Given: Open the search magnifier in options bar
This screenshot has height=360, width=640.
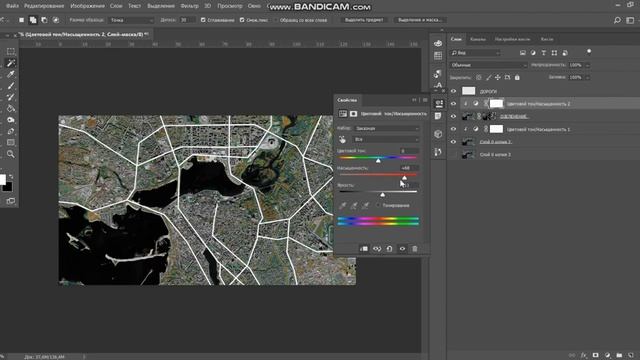Looking at the screenshot, I should click(617, 20).
